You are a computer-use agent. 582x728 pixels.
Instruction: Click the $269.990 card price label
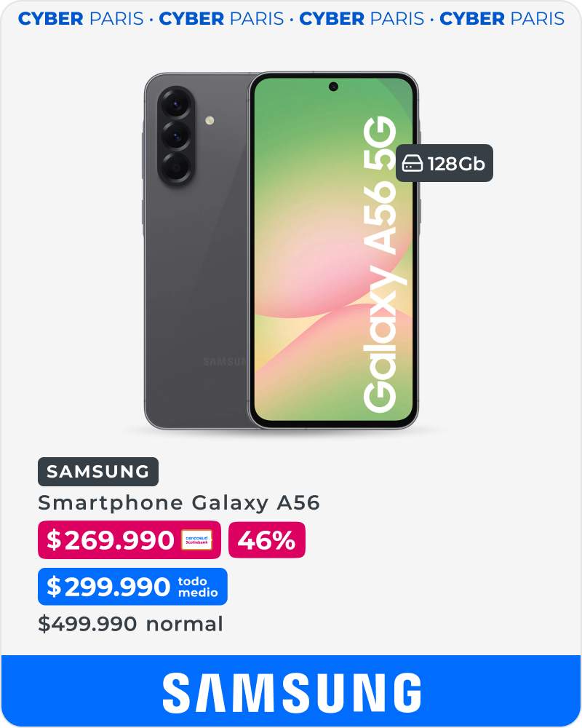pyautogui.click(x=129, y=540)
